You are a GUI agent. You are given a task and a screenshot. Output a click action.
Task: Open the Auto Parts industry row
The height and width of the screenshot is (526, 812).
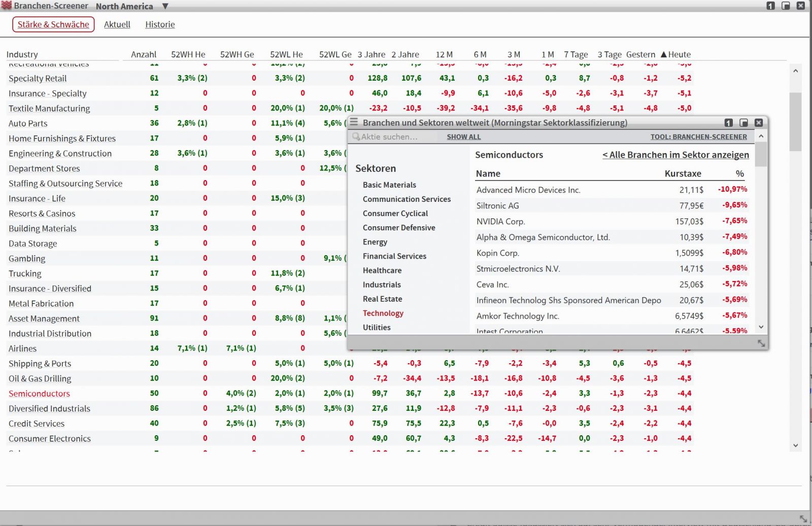[x=28, y=124]
